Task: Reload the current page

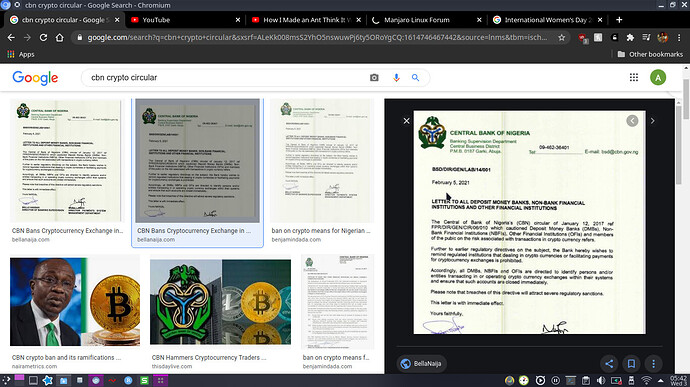Action: click(43, 37)
